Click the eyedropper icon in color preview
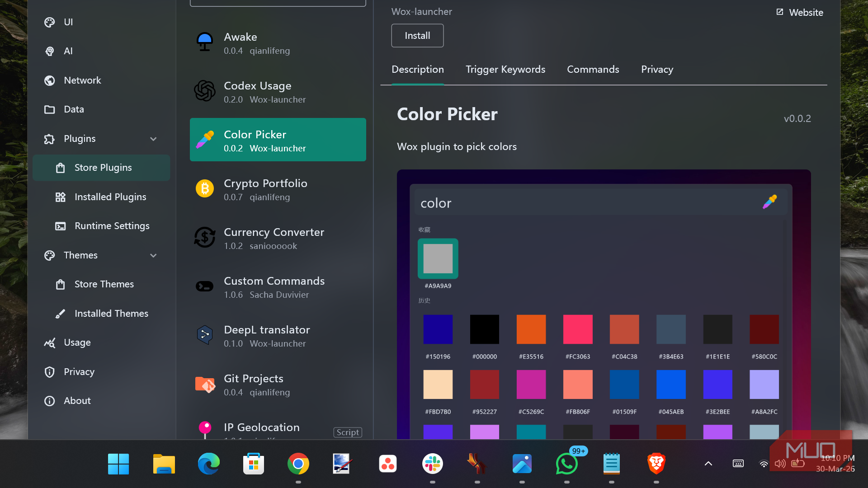The width and height of the screenshot is (868, 488). (x=769, y=202)
